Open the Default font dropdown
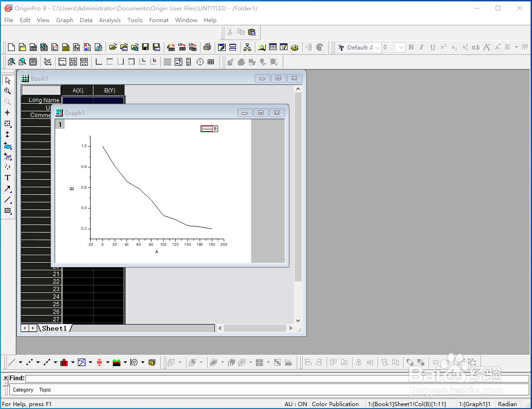 pyautogui.click(x=377, y=48)
